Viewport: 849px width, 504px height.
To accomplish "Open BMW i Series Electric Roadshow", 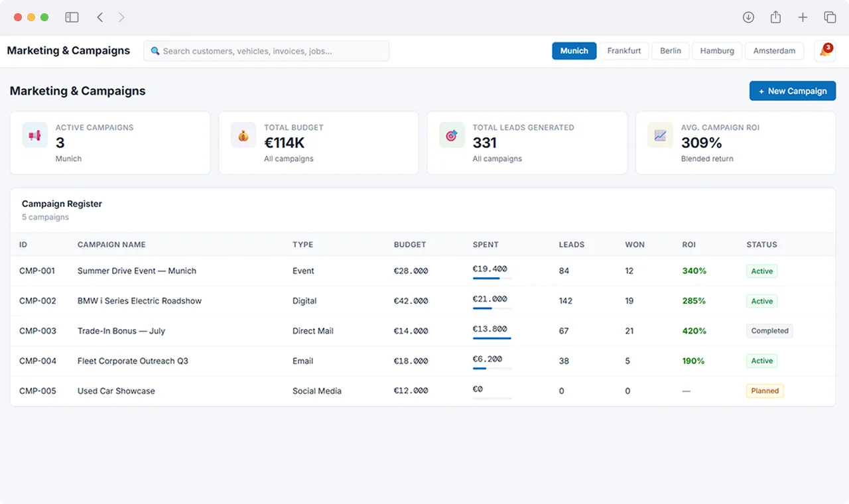I will pyautogui.click(x=139, y=301).
